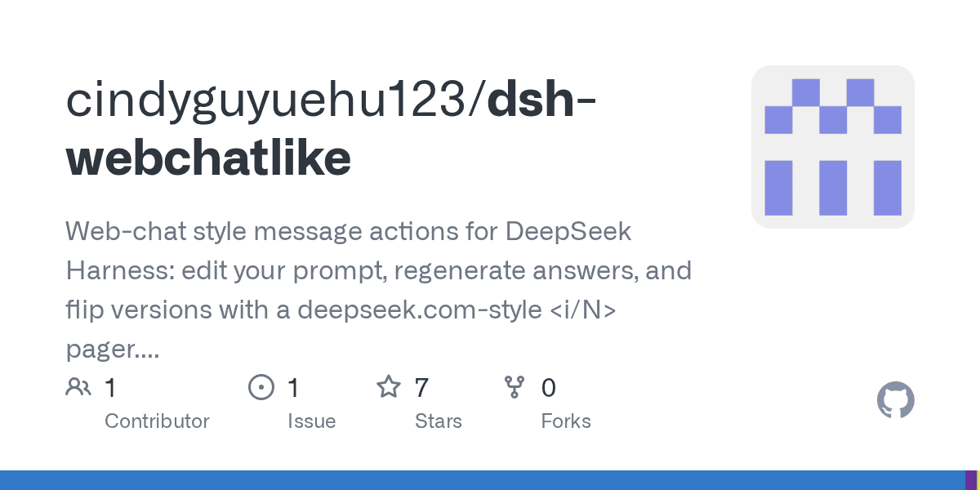Select the Issue label

(311, 421)
